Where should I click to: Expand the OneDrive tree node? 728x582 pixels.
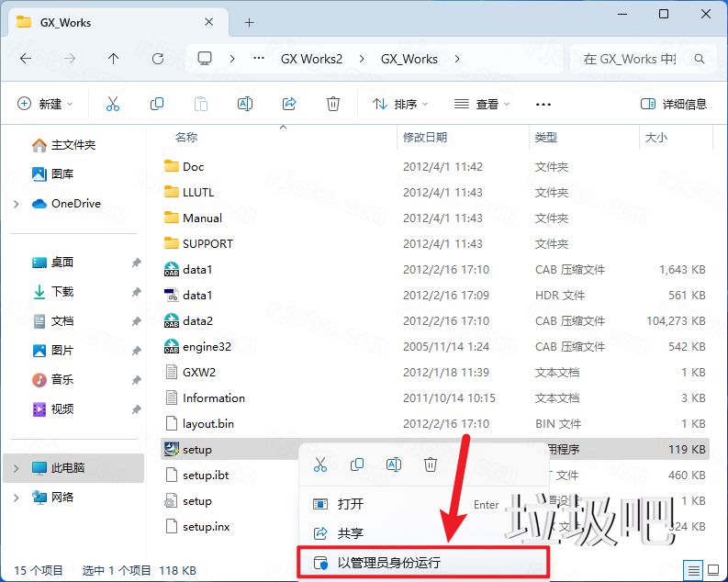pos(17,204)
